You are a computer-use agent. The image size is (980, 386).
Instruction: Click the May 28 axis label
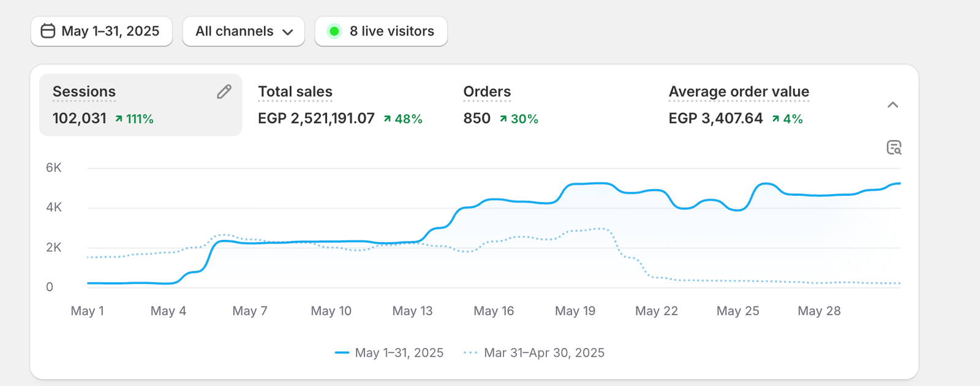(x=820, y=311)
